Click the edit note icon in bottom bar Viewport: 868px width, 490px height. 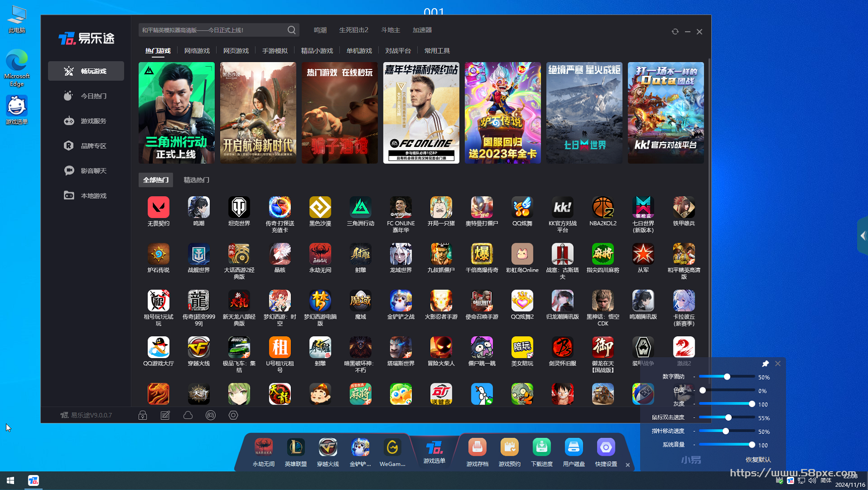pyautogui.click(x=165, y=415)
